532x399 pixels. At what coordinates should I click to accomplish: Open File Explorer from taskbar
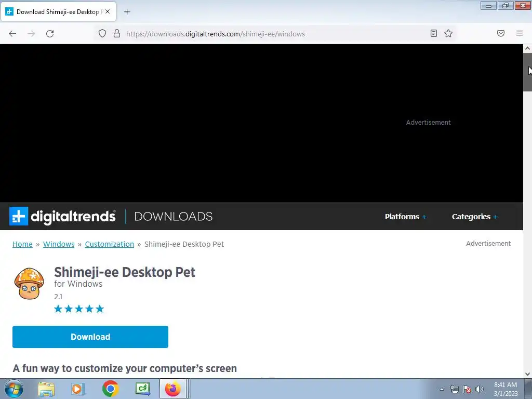point(46,389)
